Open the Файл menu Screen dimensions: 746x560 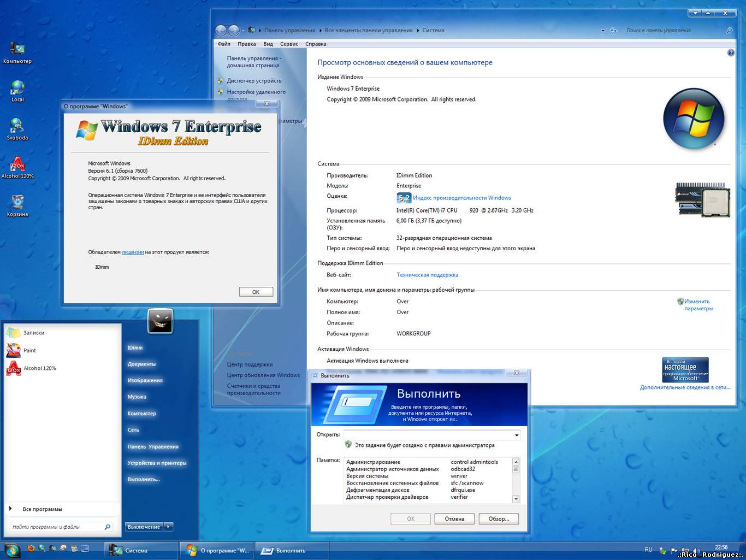click(x=224, y=44)
